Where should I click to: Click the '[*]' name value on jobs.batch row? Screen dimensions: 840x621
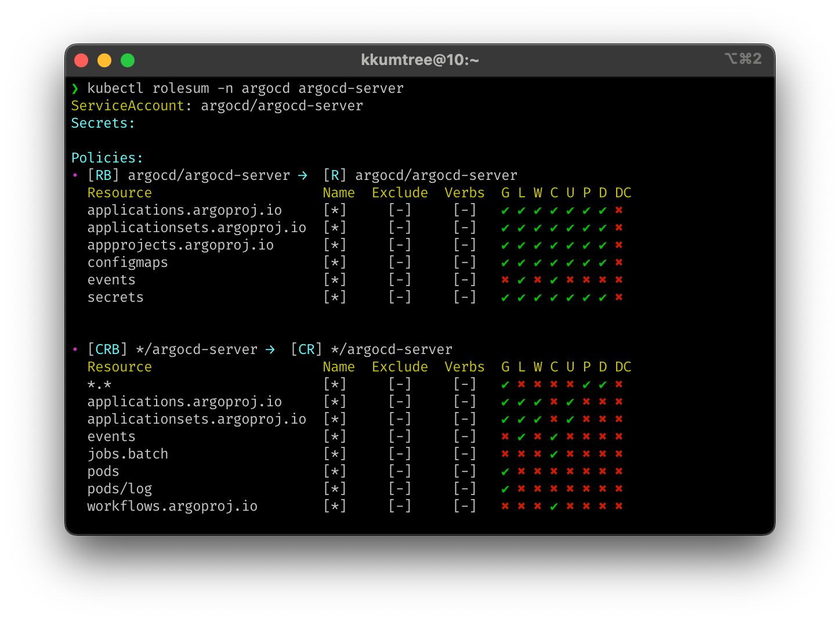[x=335, y=454]
